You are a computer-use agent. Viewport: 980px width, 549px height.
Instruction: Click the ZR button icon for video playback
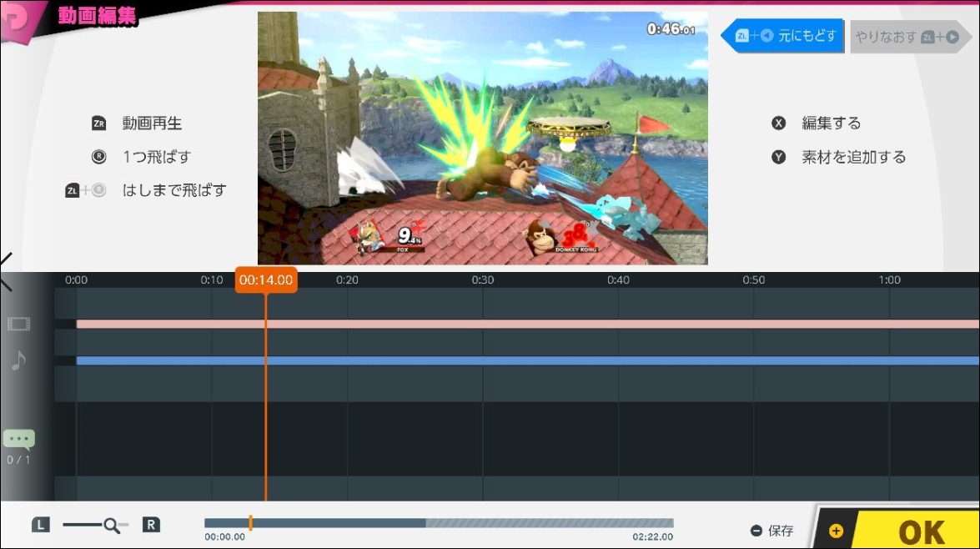tap(98, 123)
